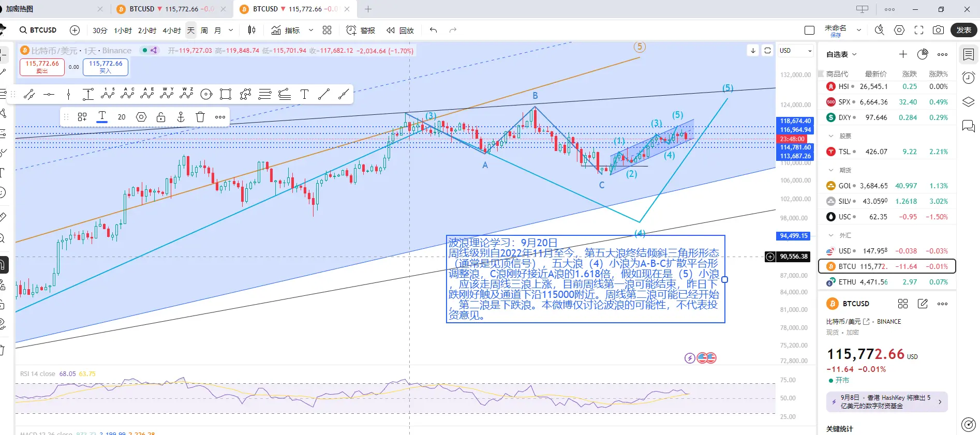980x435 pixels.
Task: Select the rectangle drawing tool
Action: (226, 94)
